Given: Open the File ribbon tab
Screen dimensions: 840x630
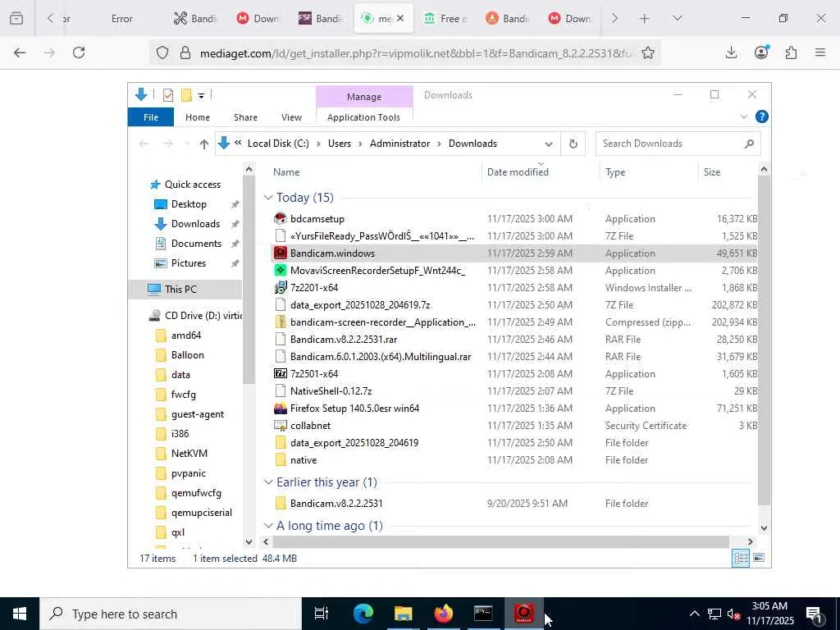Looking at the screenshot, I should (x=151, y=117).
